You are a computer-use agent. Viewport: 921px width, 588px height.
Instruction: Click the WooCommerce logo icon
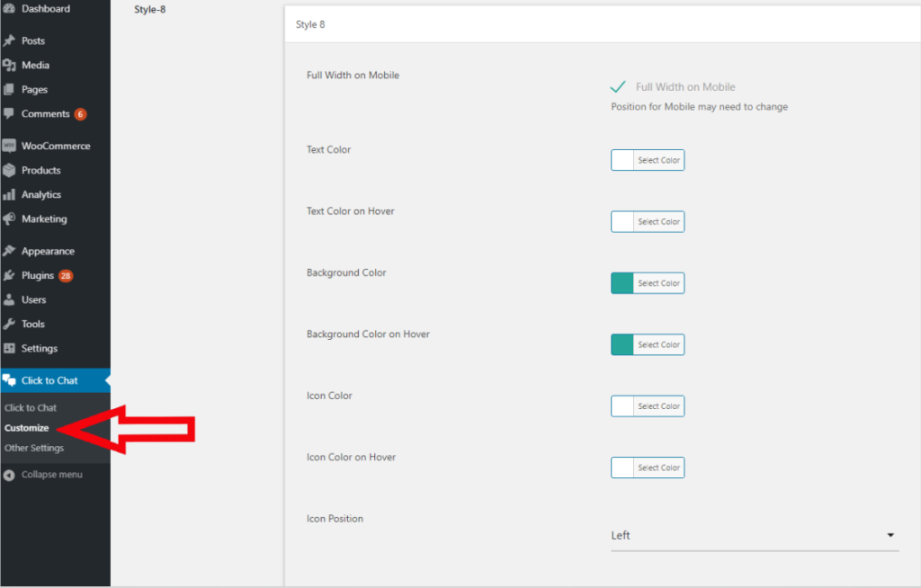point(9,146)
